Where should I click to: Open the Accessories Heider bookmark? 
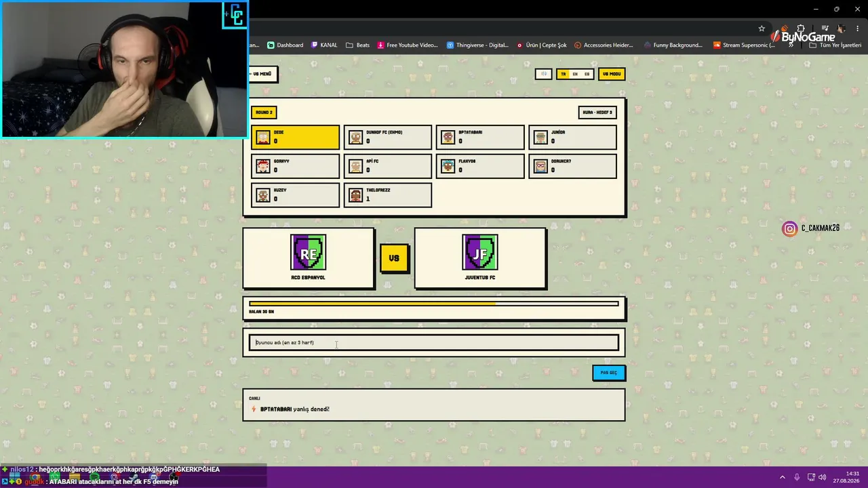pyautogui.click(x=604, y=45)
